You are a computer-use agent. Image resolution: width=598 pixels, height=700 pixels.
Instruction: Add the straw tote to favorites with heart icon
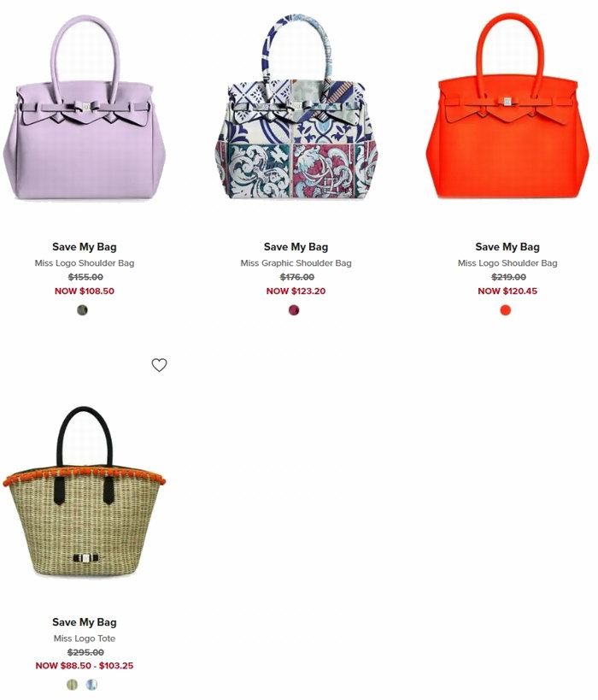click(159, 365)
